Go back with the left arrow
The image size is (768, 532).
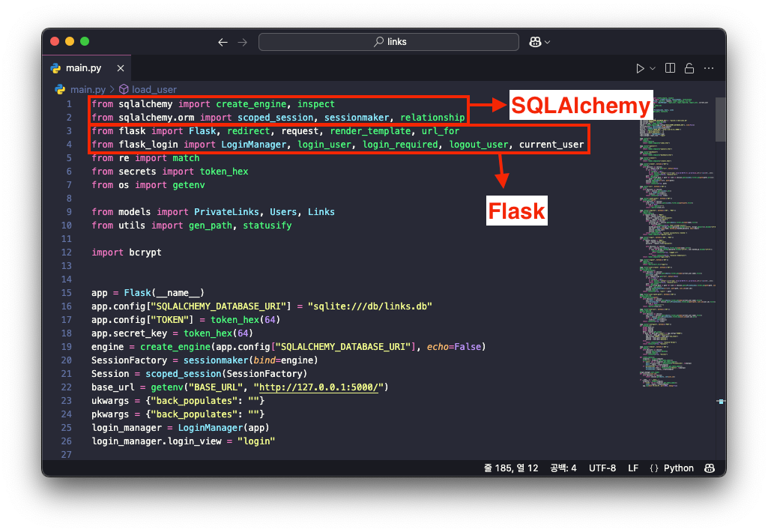(x=223, y=42)
